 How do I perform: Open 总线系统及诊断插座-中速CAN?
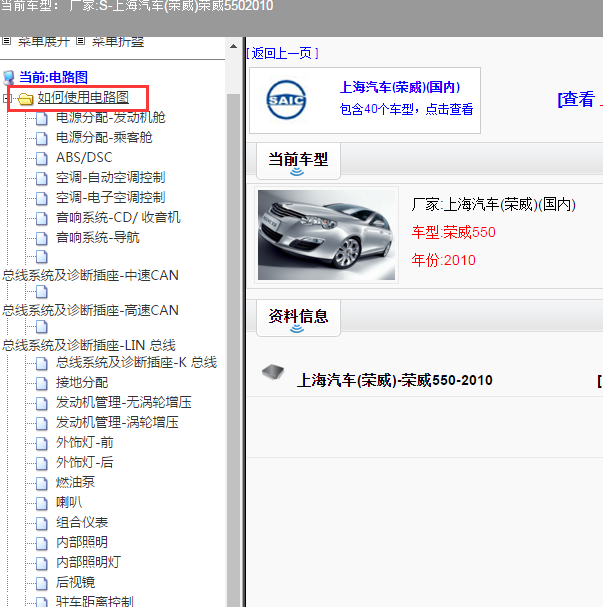click(91, 275)
